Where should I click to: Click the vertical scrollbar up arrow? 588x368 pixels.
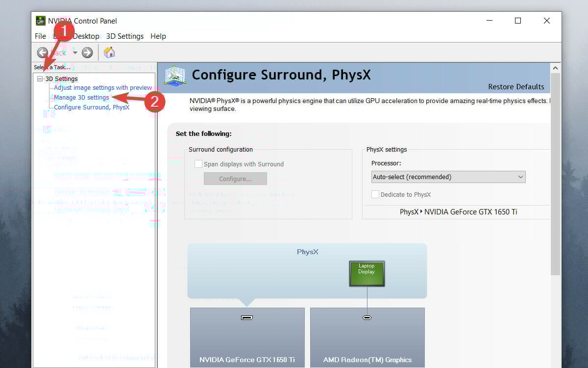pyautogui.click(x=555, y=68)
